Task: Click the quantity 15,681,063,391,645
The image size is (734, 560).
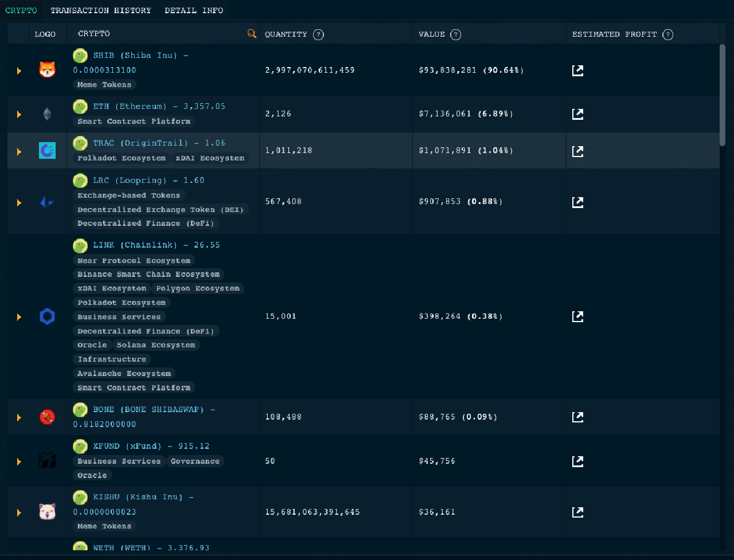Action: [x=313, y=512]
